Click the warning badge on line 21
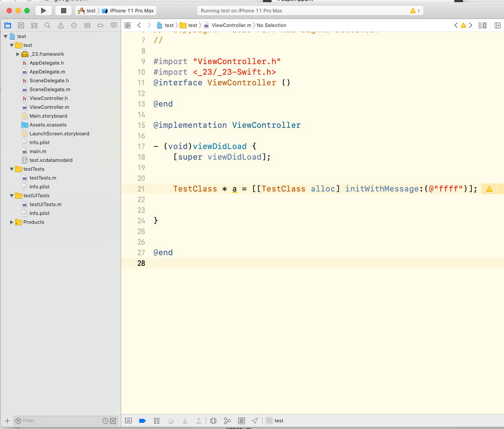This screenshot has width=504, height=429. click(x=489, y=189)
